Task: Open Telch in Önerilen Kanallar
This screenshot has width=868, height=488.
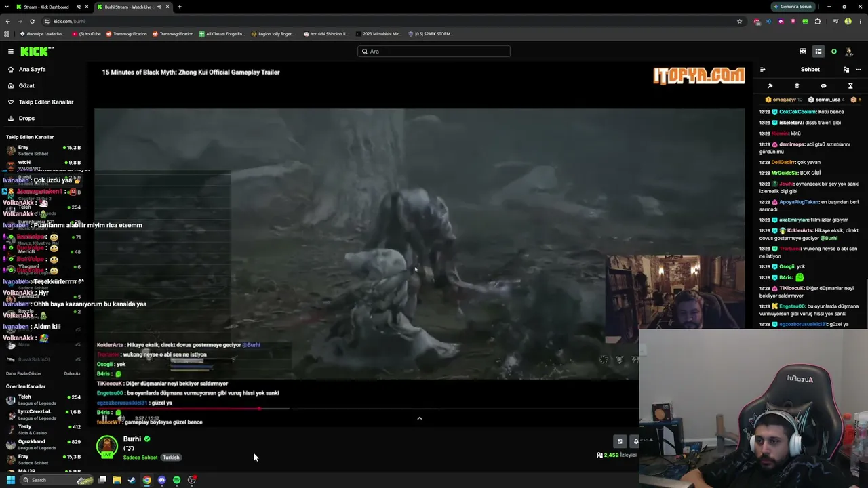Action: 43,400
